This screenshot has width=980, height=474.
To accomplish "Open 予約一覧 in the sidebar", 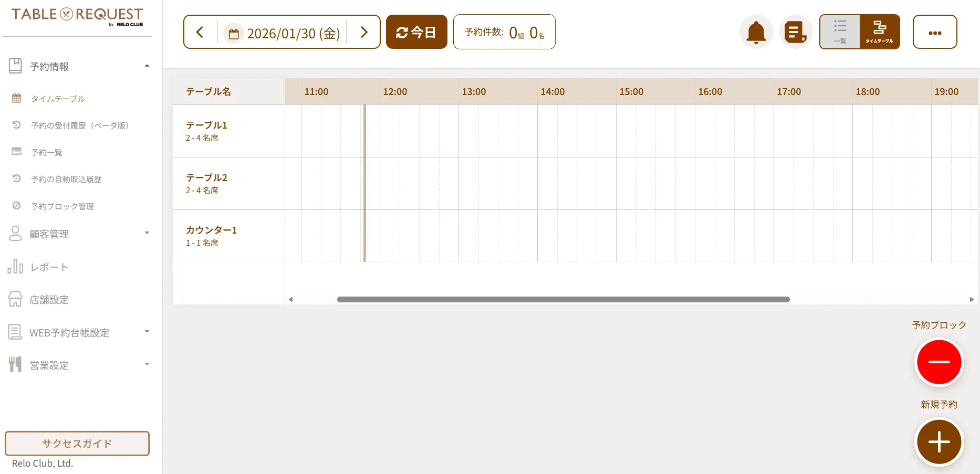I will [47, 152].
